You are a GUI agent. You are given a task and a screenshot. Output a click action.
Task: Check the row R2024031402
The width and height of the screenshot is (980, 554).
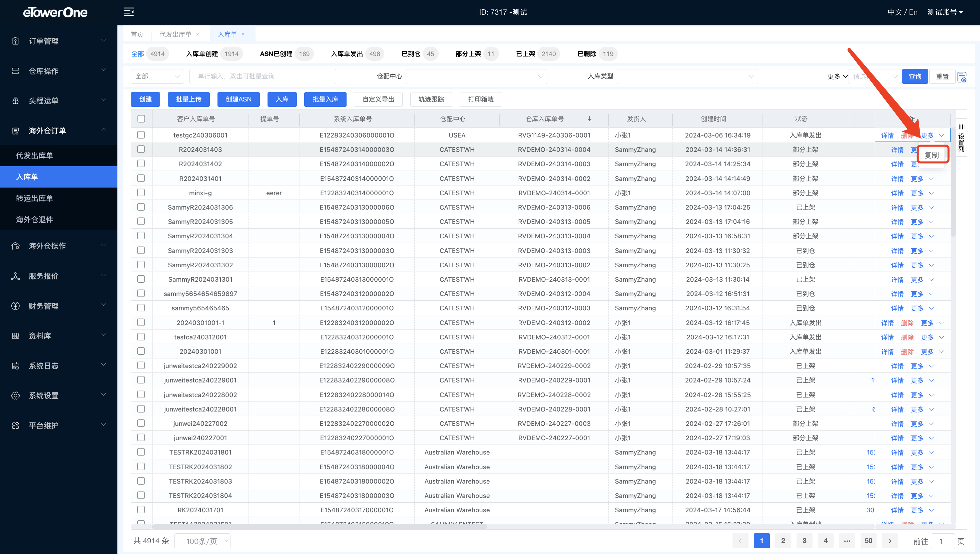click(x=141, y=164)
